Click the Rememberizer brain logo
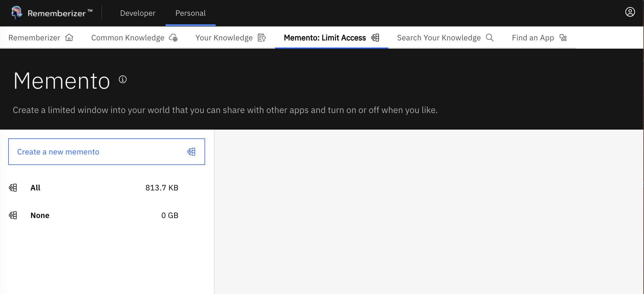 pos(17,13)
